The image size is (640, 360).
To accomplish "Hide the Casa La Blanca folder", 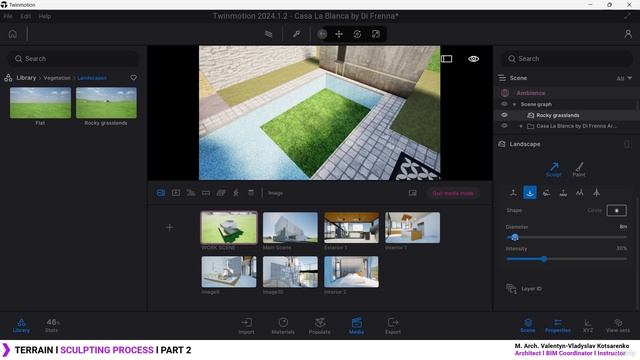I will click(x=504, y=126).
